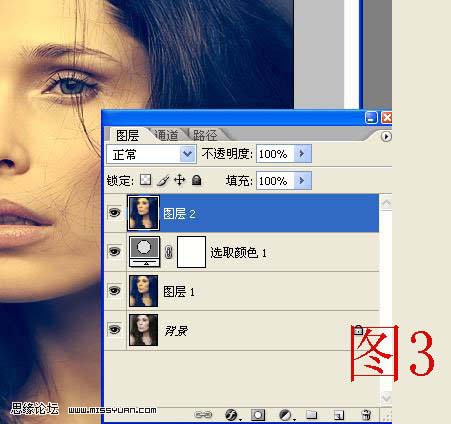Switch to the 通道 tab

click(x=167, y=135)
